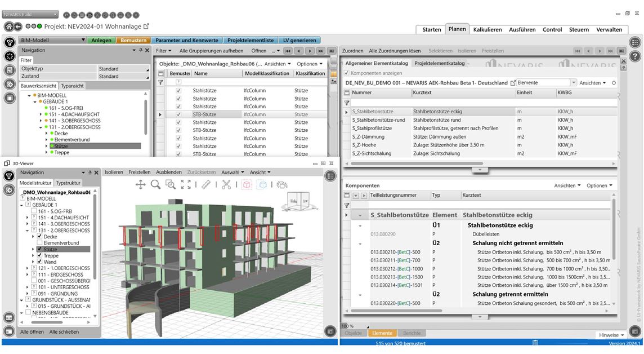Click the fit-to-view icon in 3D viewer
This screenshot has height=354, width=644.
[186, 184]
